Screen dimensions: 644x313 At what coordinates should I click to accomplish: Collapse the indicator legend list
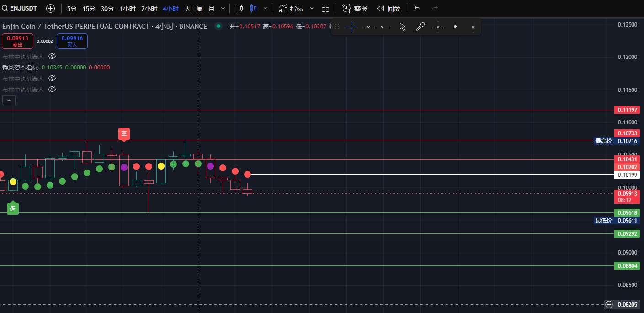coord(9,100)
